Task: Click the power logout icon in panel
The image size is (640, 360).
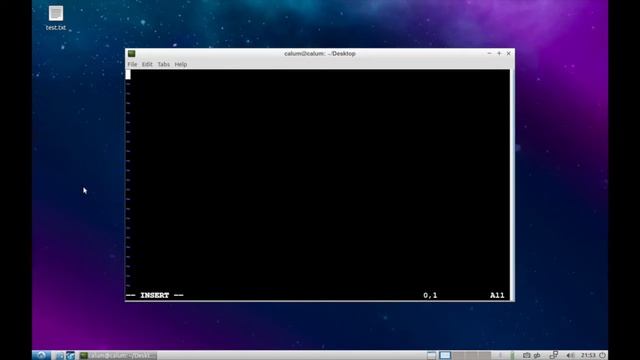Action: 602,356
